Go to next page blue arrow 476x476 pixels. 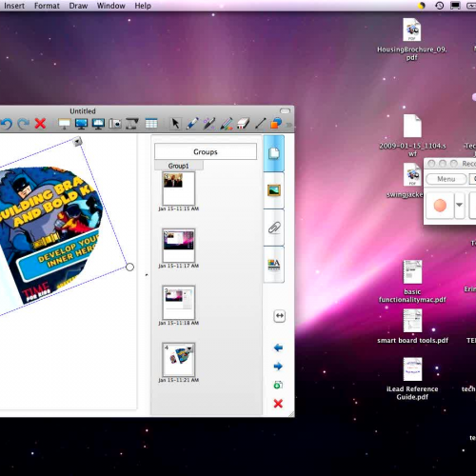[278, 367]
